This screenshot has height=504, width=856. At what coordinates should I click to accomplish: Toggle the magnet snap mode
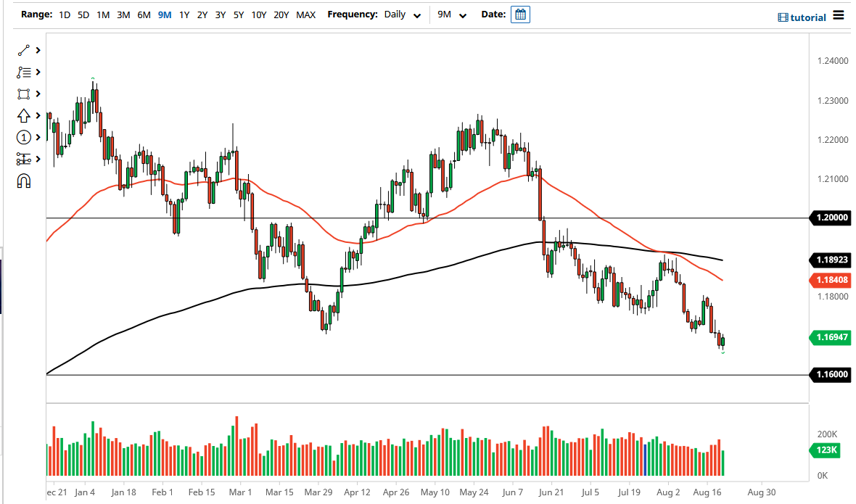pos(24,181)
